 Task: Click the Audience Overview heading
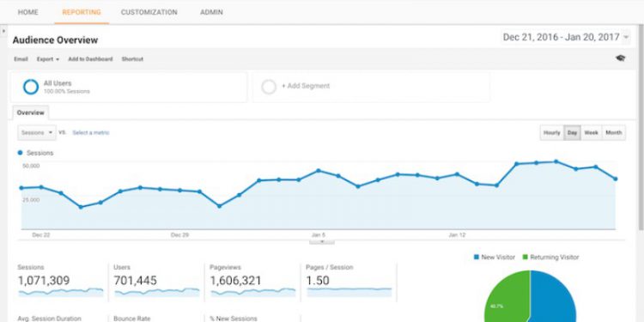[x=55, y=40]
